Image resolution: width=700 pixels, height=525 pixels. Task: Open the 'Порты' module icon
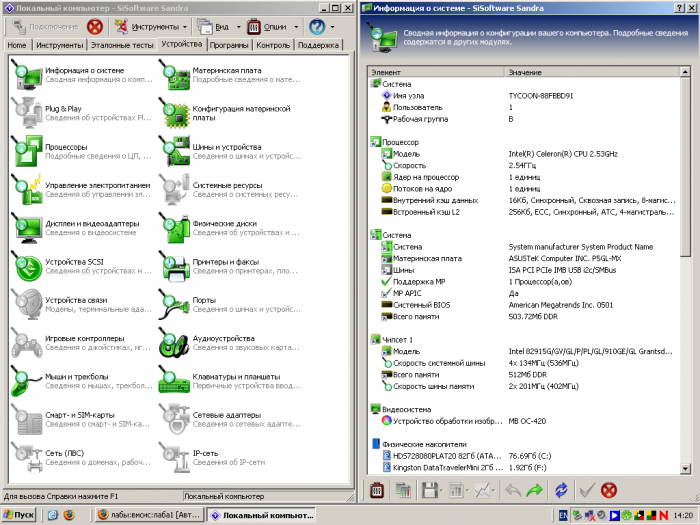pos(174,304)
